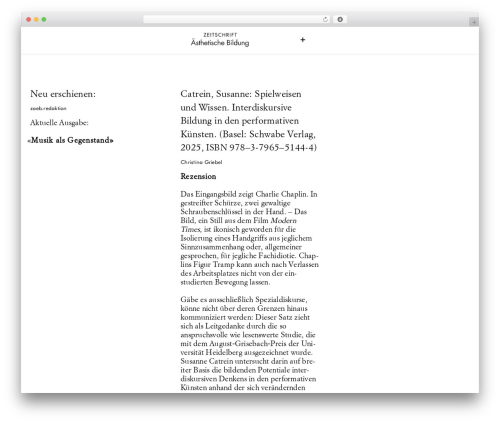Add a new tab with plus button
The width and height of the screenshot is (500, 423).
474,22
